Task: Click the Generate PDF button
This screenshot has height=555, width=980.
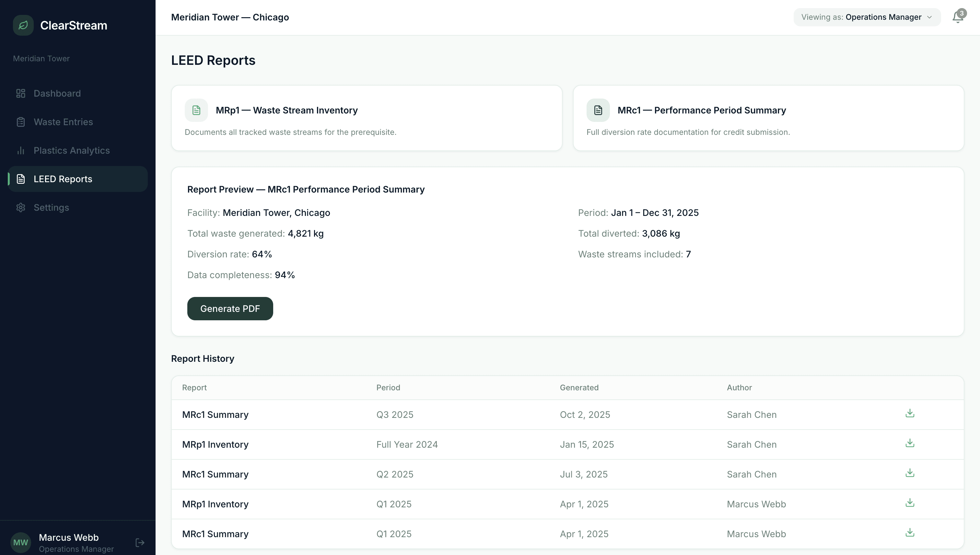Action: click(230, 309)
